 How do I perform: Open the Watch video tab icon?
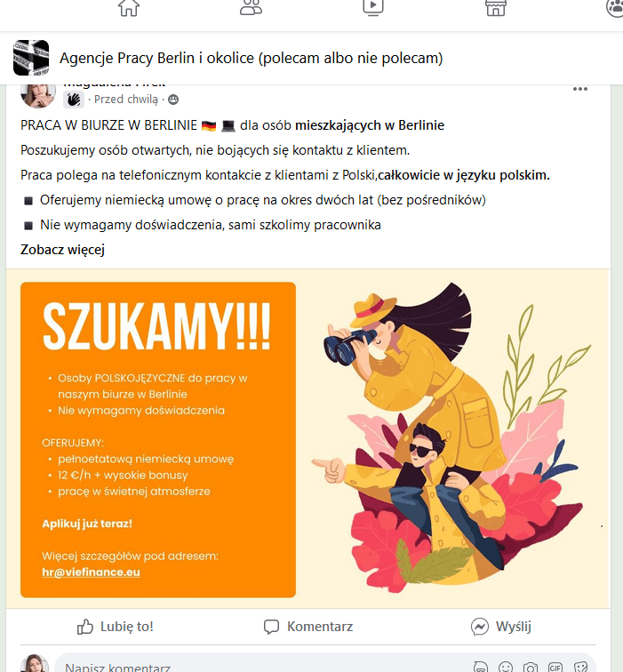coord(372,7)
